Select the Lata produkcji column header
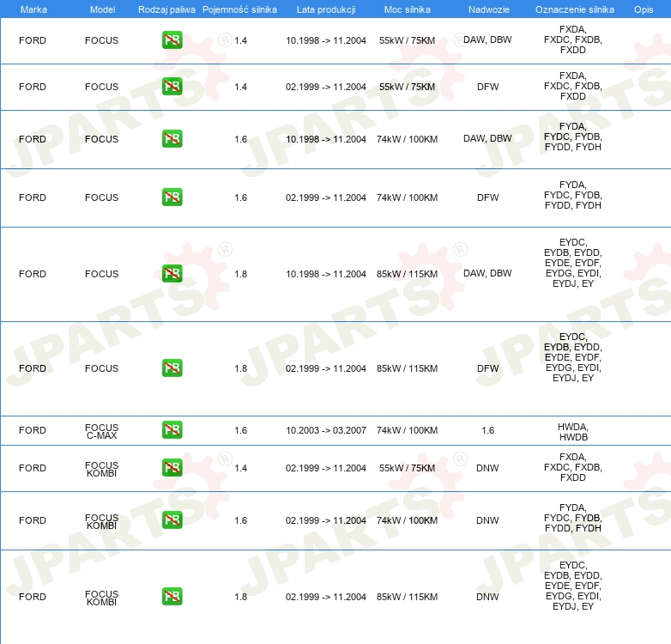This screenshot has height=644, width=671. [326, 9]
